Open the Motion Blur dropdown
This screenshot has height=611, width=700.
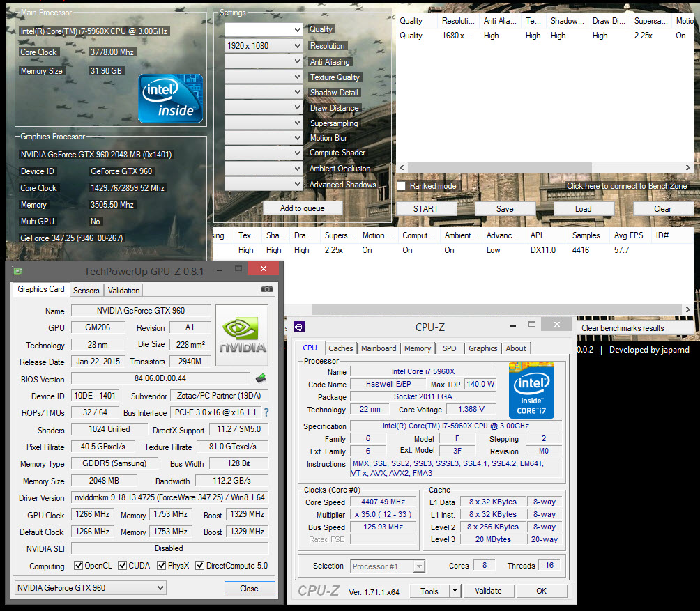264,138
